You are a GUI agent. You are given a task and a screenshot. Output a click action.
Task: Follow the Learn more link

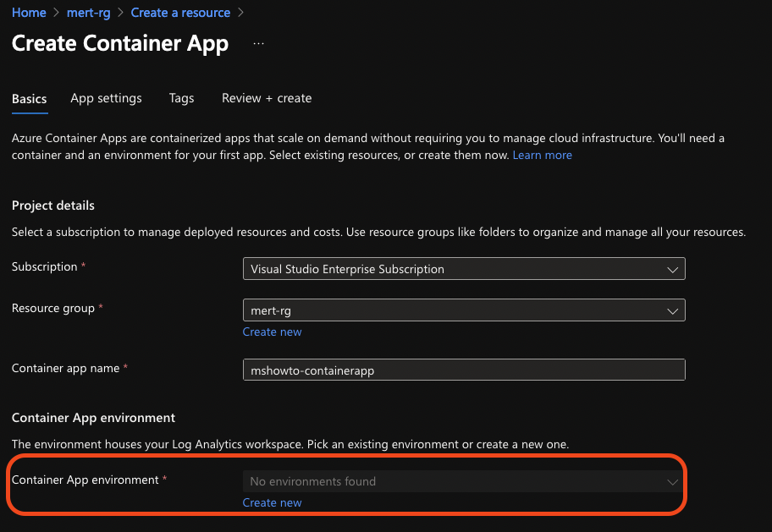click(x=542, y=155)
